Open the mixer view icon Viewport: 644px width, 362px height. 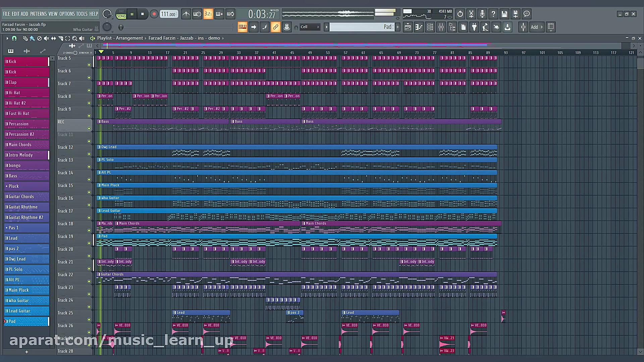click(441, 27)
